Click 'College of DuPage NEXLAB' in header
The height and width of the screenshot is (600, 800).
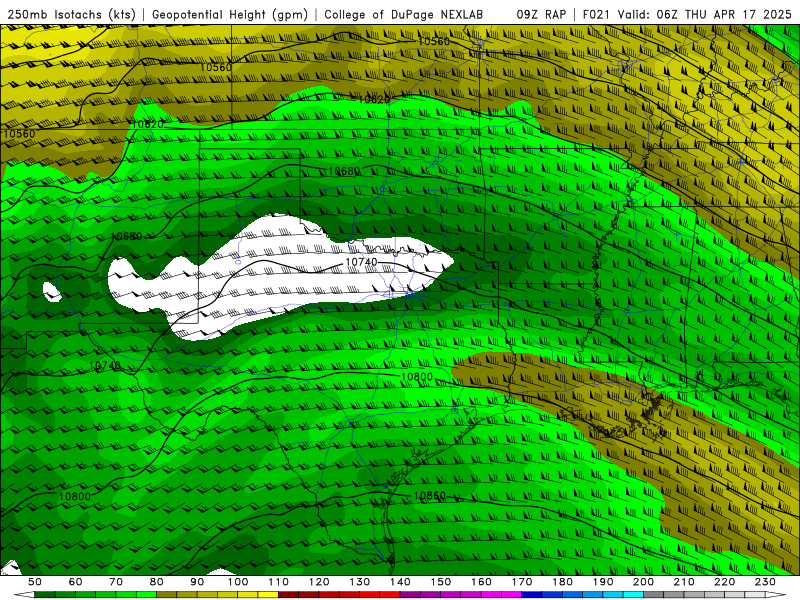point(404,15)
